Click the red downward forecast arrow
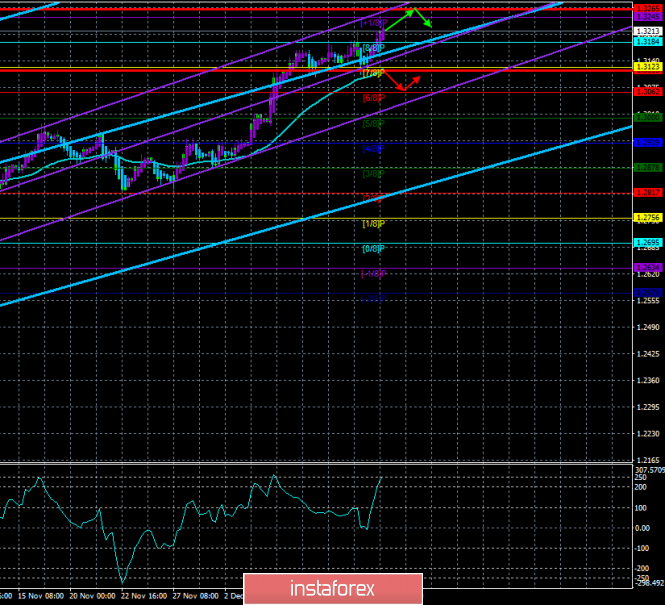This screenshot has width=665, height=605. pyautogui.click(x=393, y=81)
